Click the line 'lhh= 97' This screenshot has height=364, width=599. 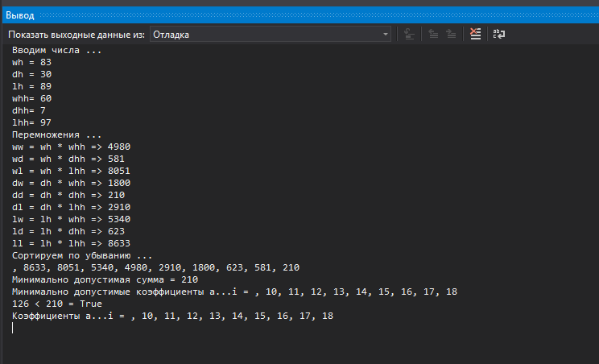coord(31,122)
